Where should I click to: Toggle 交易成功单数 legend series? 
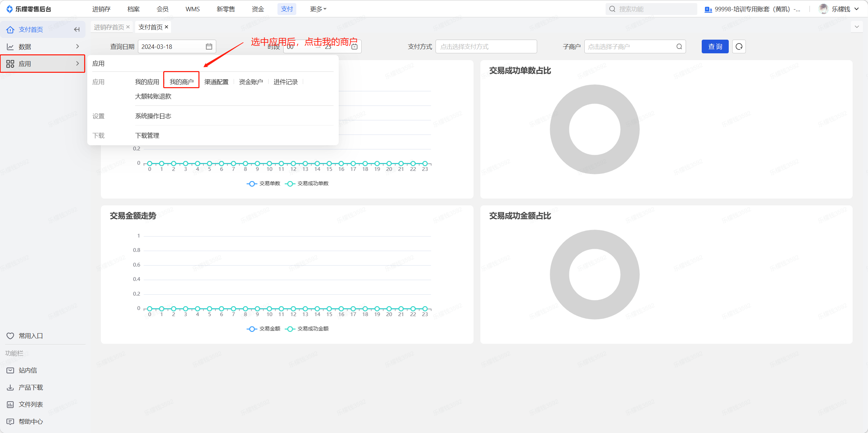pos(307,184)
